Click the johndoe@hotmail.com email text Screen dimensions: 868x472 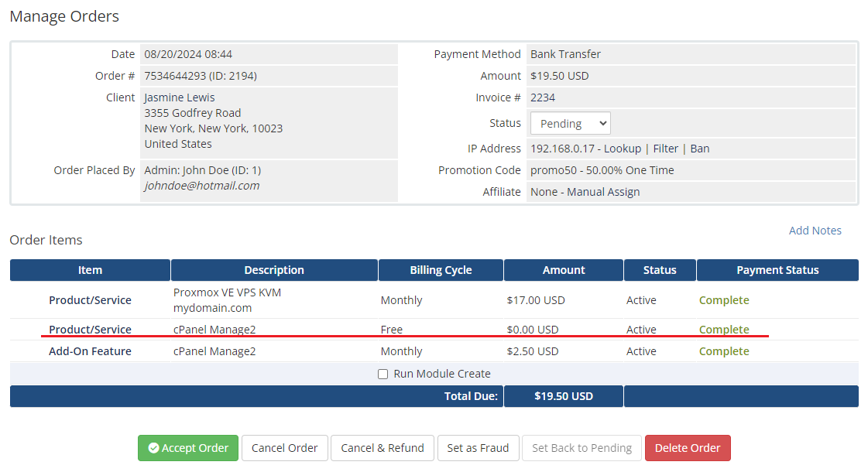[202, 186]
